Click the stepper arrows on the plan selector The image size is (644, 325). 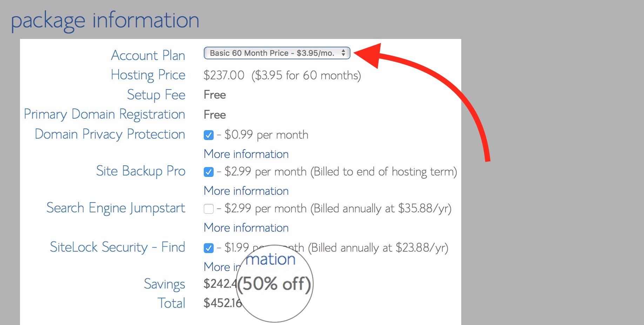point(343,53)
